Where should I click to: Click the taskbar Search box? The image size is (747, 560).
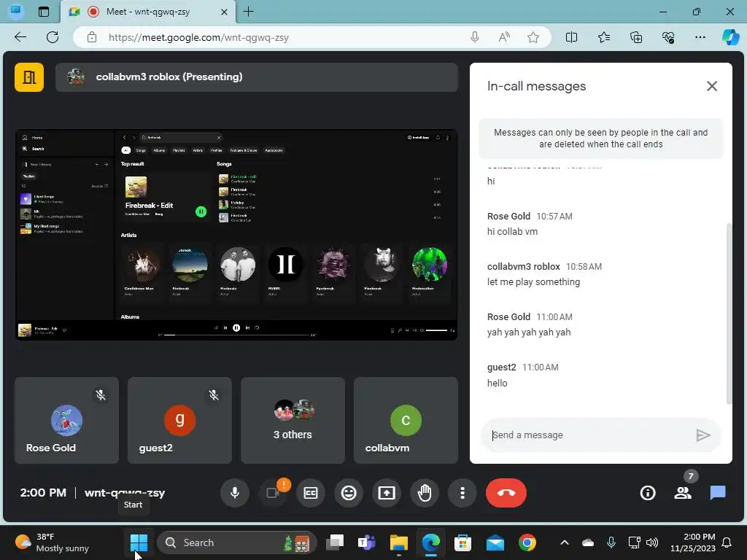point(237,542)
